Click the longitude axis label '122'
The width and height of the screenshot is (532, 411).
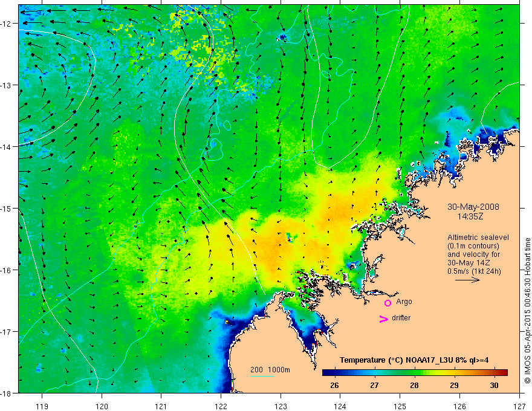(221, 406)
